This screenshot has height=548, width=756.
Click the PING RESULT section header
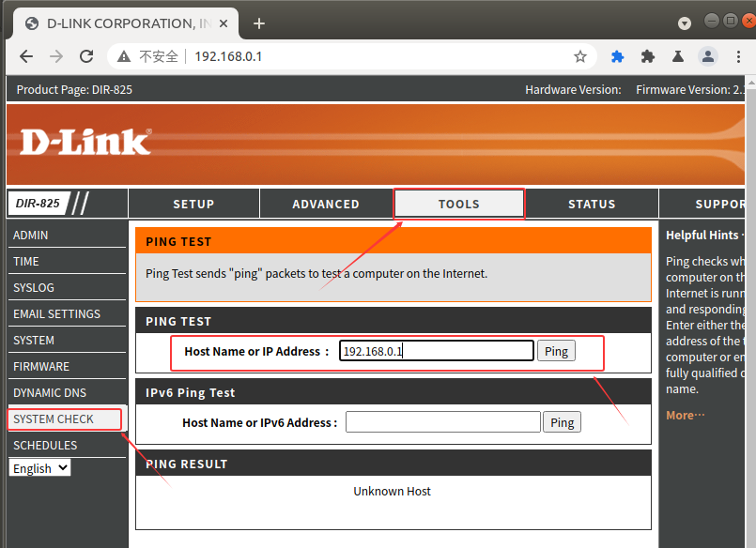click(393, 464)
